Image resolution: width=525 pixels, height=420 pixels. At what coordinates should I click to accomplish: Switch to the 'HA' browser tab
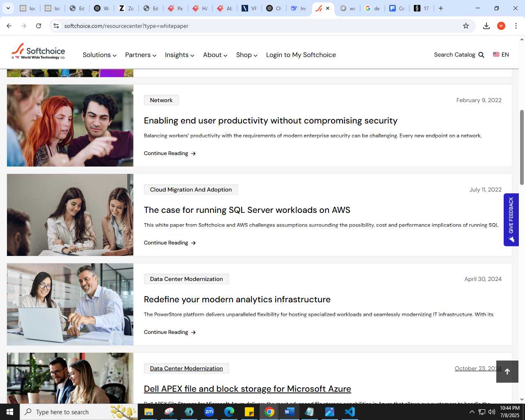(x=200, y=8)
